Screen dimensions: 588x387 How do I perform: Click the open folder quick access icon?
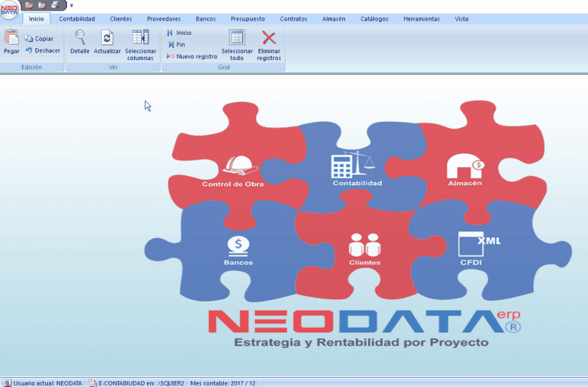[x=29, y=5]
